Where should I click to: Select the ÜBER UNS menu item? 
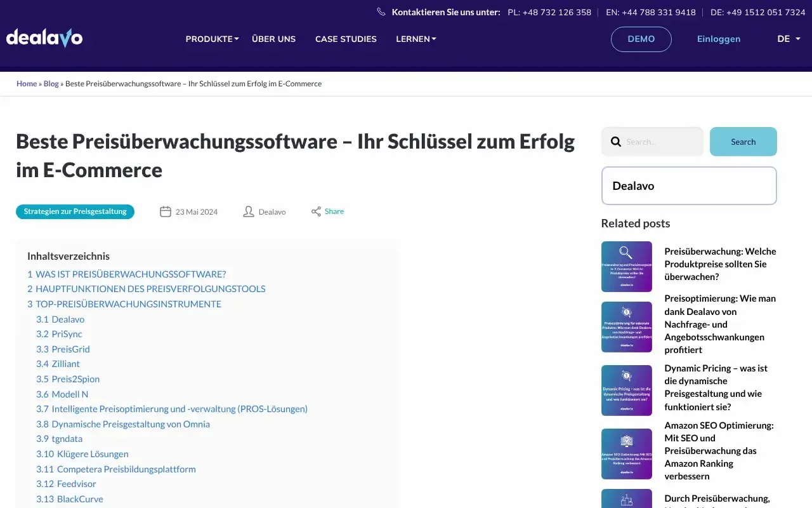273,39
